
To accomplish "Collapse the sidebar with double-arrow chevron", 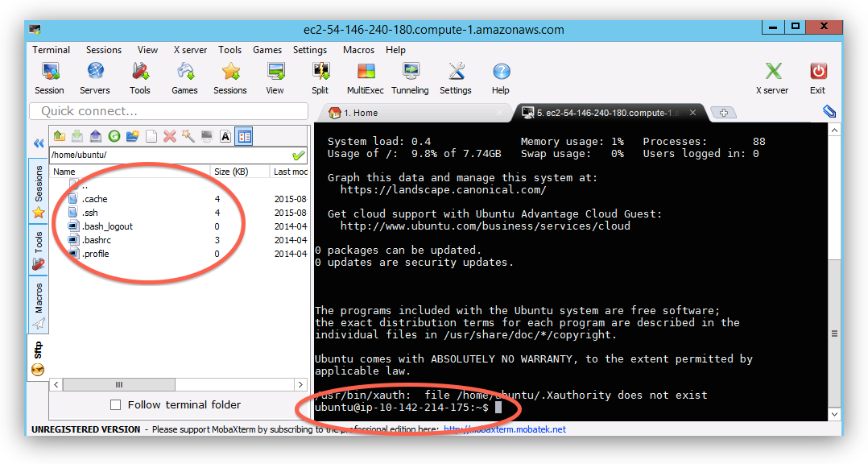I will [x=38, y=143].
